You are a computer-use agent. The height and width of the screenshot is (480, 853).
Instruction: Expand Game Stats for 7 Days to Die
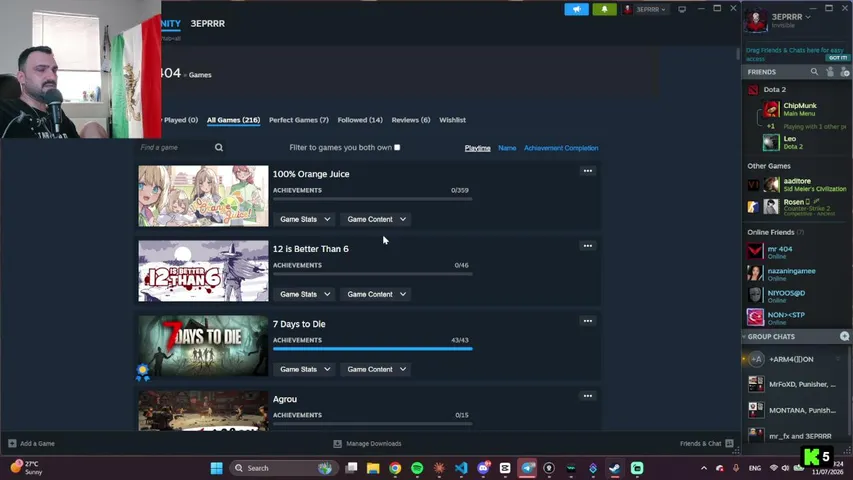click(x=305, y=370)
